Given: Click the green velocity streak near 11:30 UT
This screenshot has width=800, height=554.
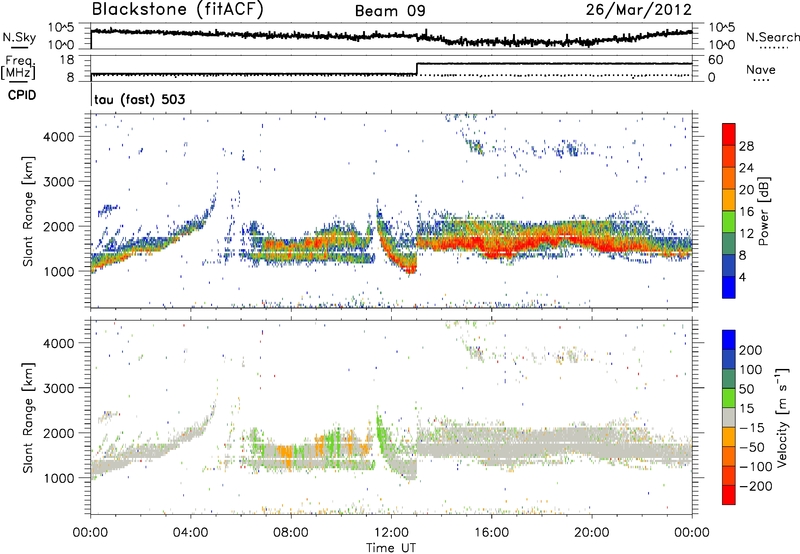Looking at the screenshot, I should 381,432.
